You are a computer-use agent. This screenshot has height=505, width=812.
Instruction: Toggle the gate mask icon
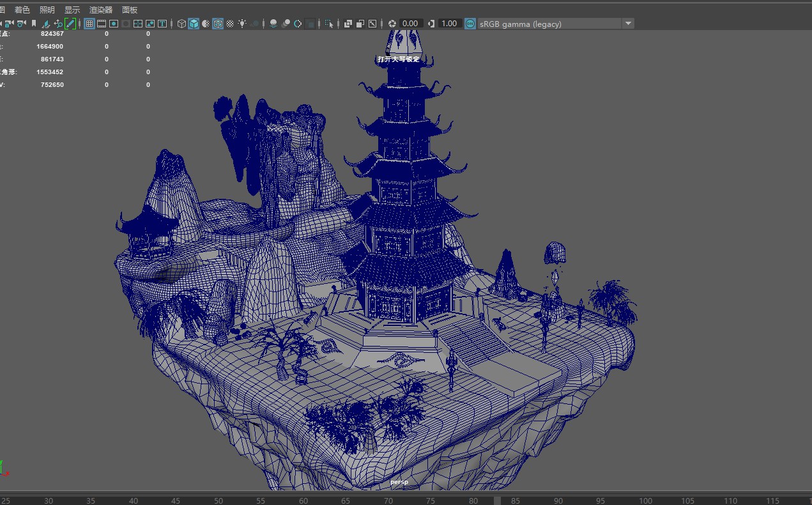(126, 24)
